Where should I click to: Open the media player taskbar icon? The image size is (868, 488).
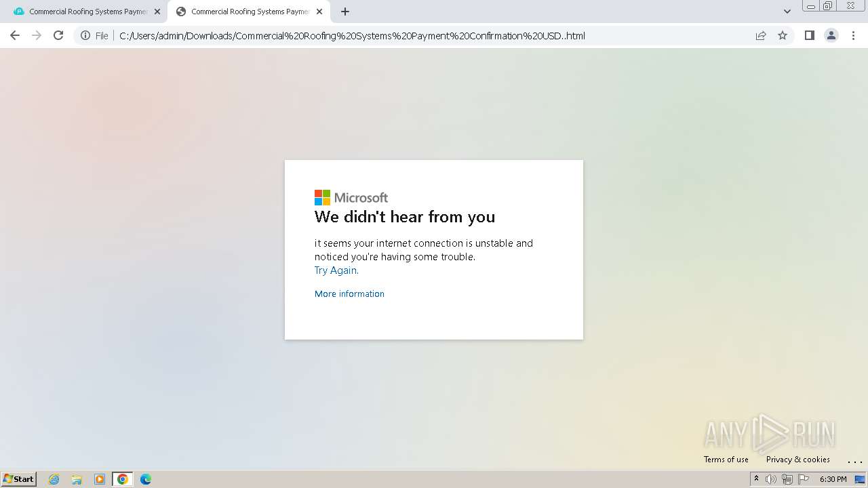[100, 479]
